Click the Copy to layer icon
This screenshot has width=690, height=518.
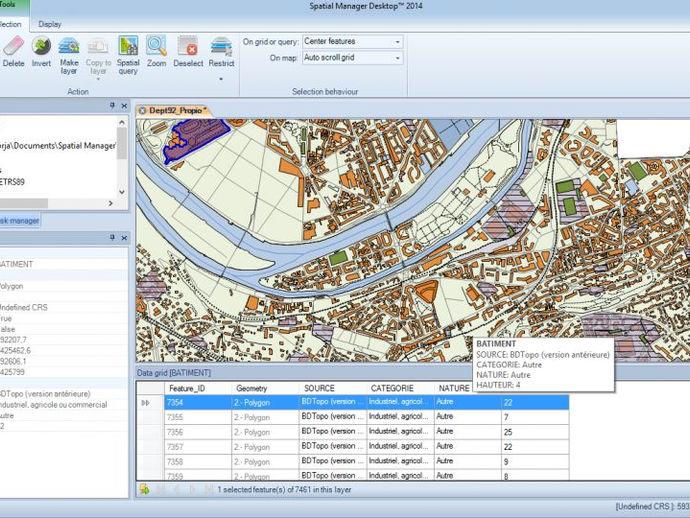[x=98, y=46]
